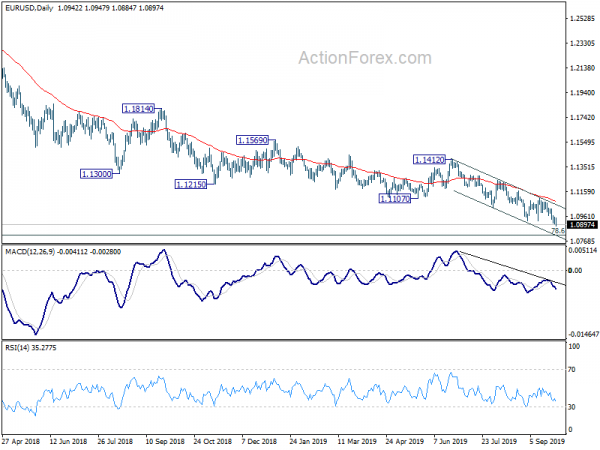
Task: Click the 10 Sep 2018 date label
Action: coord(165,441)
